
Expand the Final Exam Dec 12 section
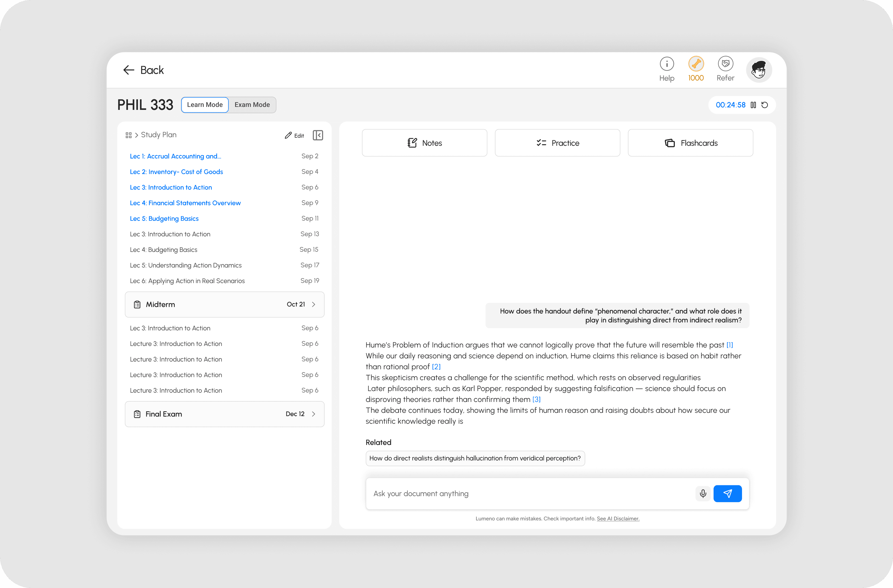[224, 414]
